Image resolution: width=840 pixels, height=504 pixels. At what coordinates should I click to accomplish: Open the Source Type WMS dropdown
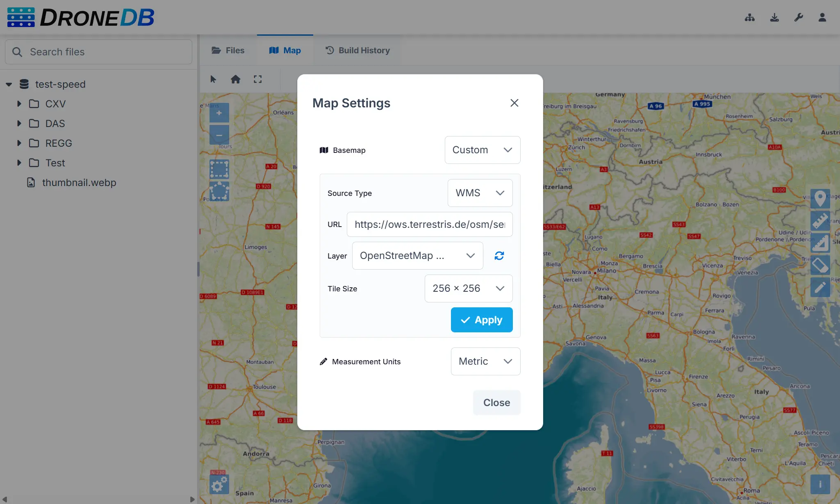click(480, 193)
